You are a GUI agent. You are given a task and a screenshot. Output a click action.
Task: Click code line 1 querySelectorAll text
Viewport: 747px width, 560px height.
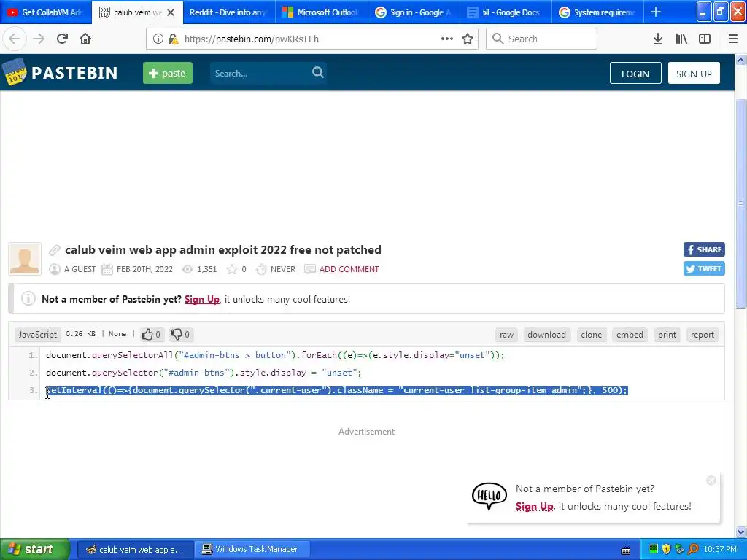[275, 355]
